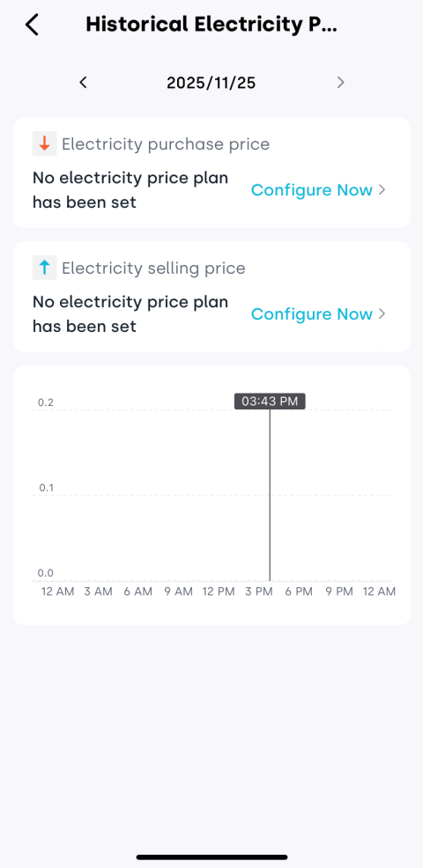Tap the 0.1 gridline on the chart
The image size is (423, 868).
(x=211, y=495)
